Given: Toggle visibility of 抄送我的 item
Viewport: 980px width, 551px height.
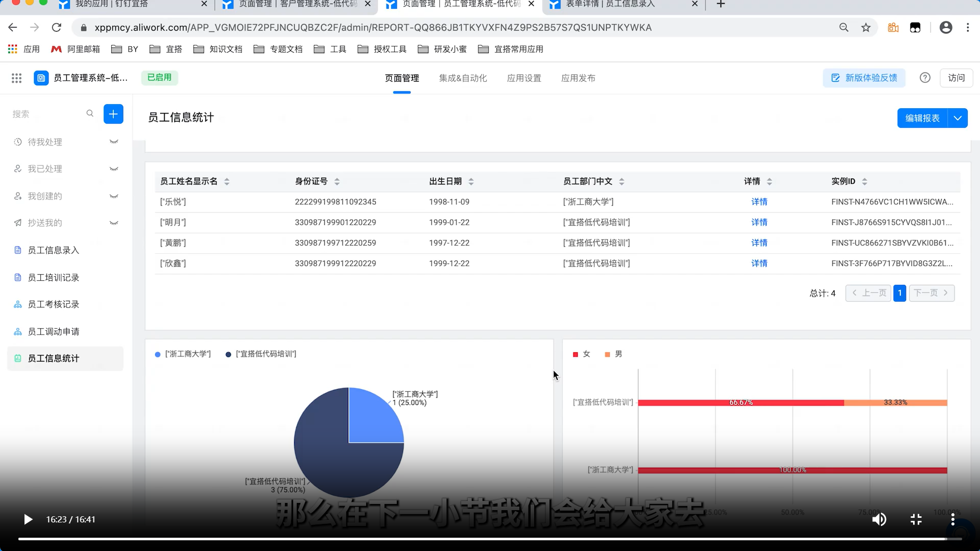Looking at the screenshot, I should 114,223.
